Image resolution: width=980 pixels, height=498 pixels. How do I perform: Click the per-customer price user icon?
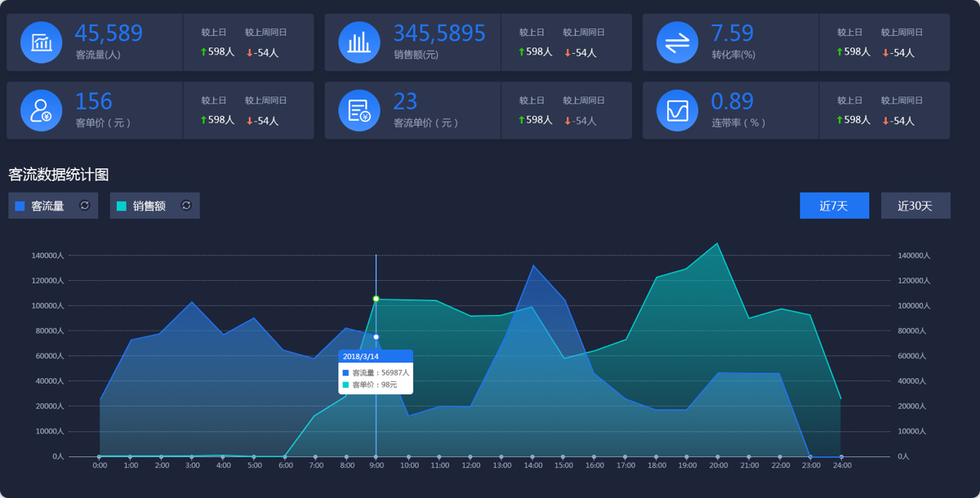[x=41, y=110]
